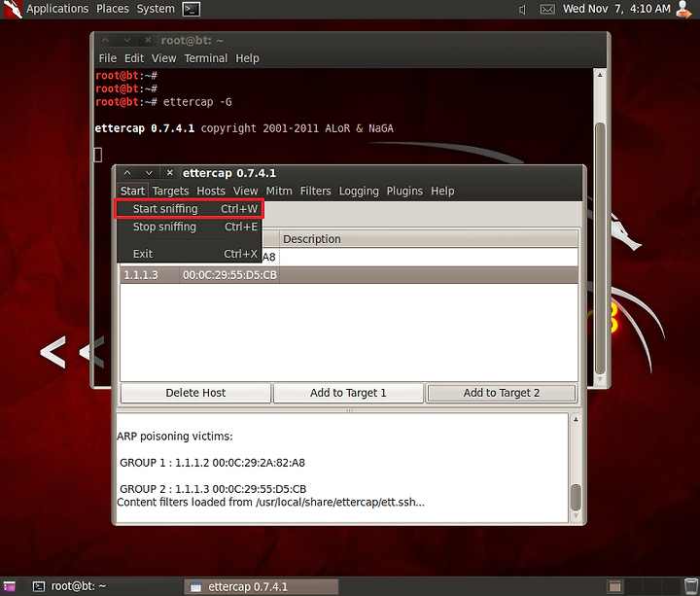Click the GROUP 1 : 1.1.1.2 log line
Screen dimensions: 700x596
tap(212, 463)
